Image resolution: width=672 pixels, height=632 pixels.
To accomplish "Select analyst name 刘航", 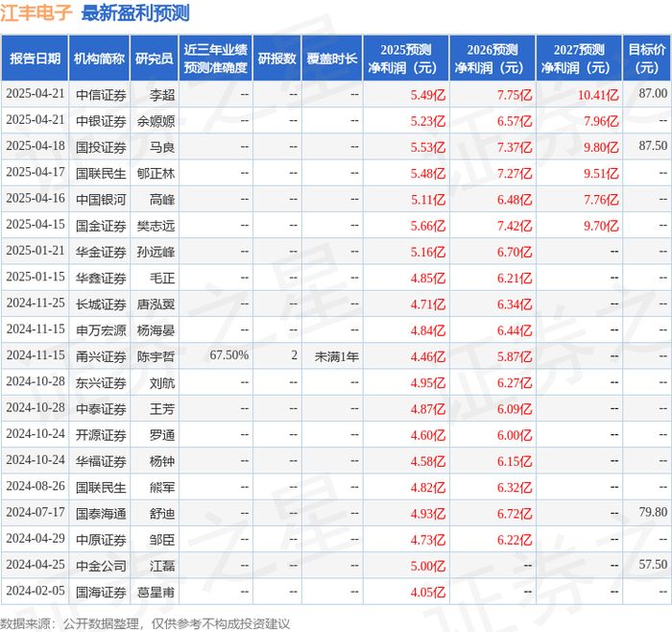I will click(162, 382).
